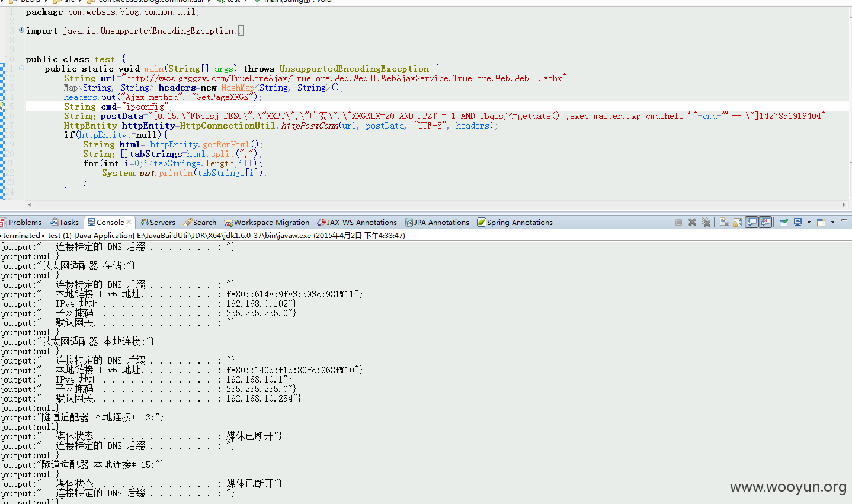This screenshot has height=504, width=852.
Task: Click IPv6 address fe80::6148:9f83:393c:981b%11
Action: (290, 294)
